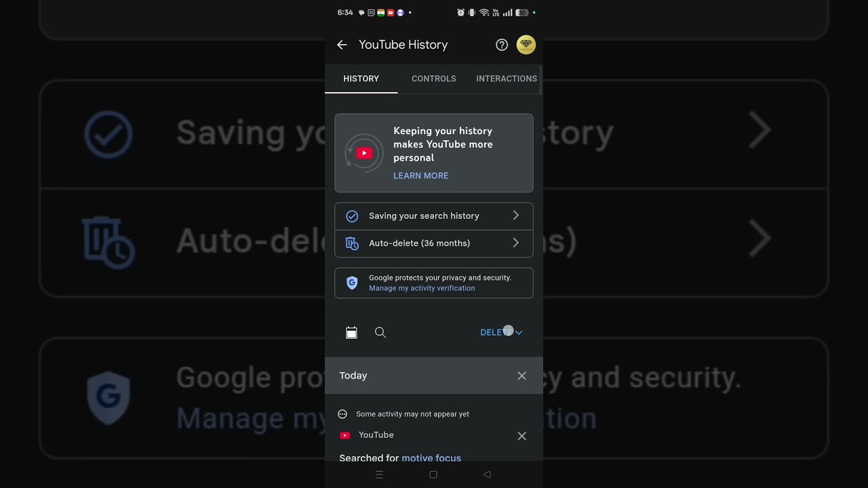Open the DELETE dropdown
The image size is (868, 488).
tap(501, 332)
